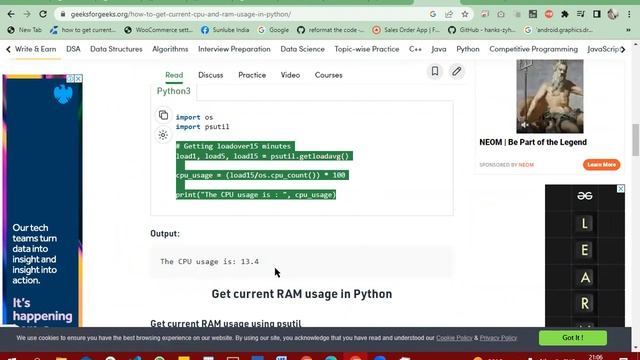Open the media control playlist icon
The image size is (640, 360).
tap(581, 14)
